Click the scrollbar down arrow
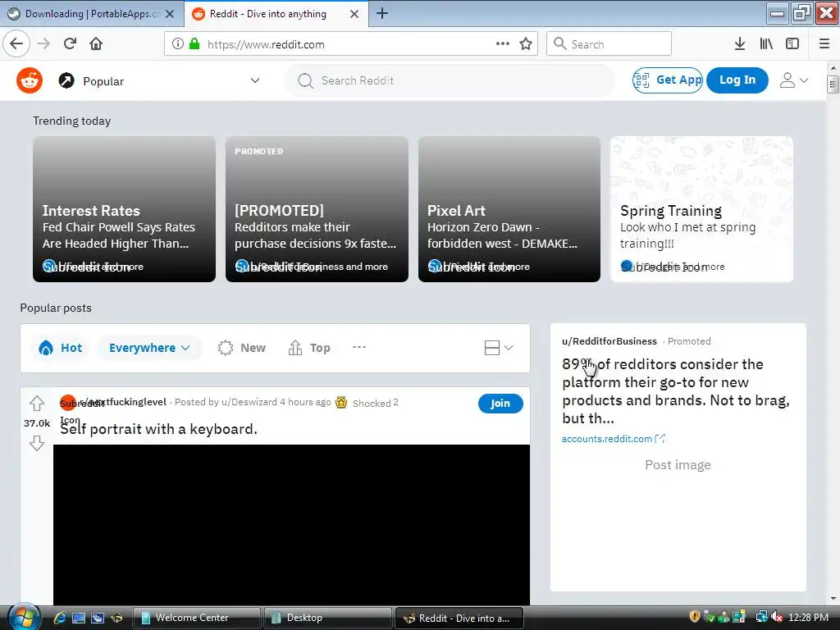The image size is (840, 630). [x=833, y=598]
